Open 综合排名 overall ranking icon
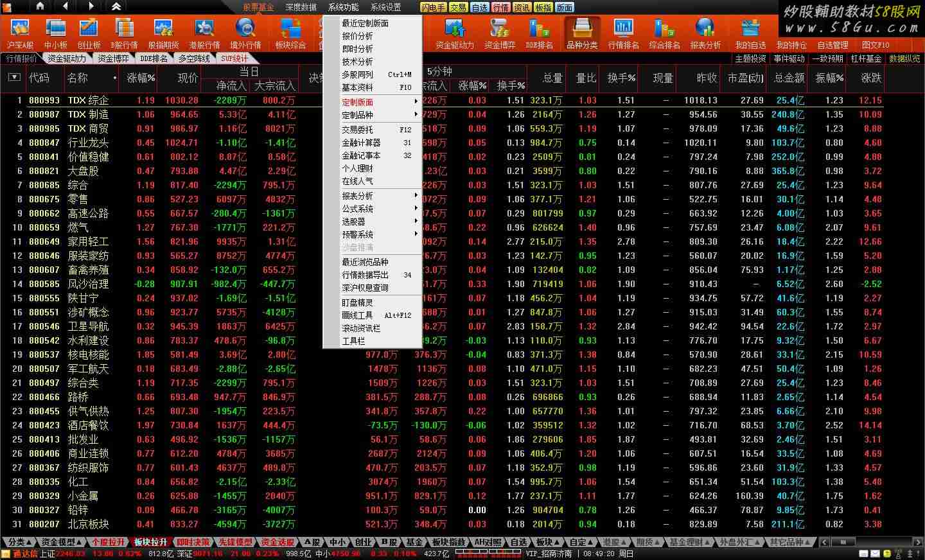925x560 pixels. [664, 33]
